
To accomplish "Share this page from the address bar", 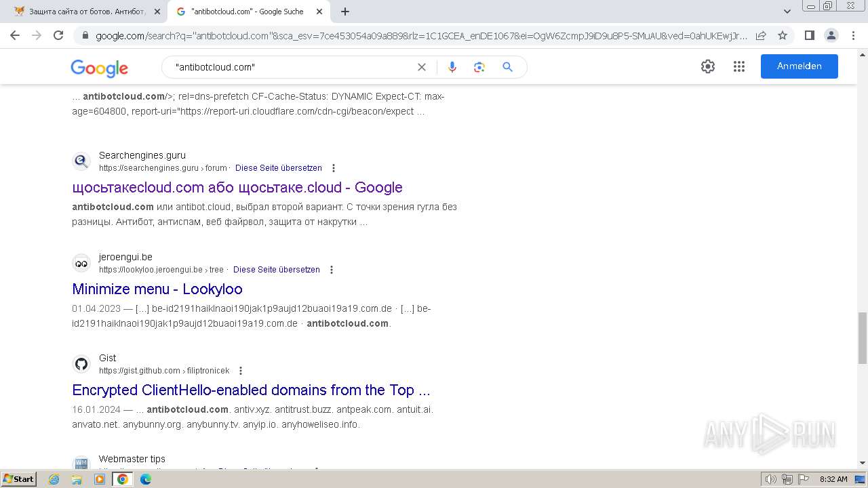I will (x=761, y=35).
